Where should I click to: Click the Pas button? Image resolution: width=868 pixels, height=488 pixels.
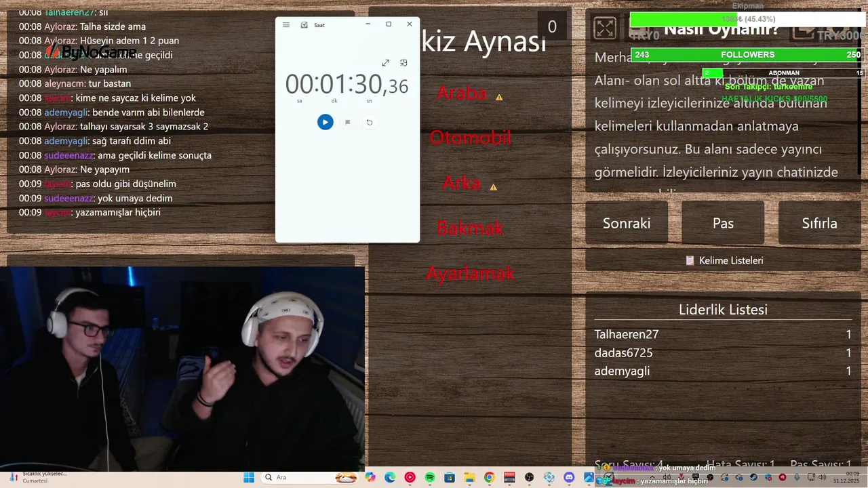[x=723, y=223]
